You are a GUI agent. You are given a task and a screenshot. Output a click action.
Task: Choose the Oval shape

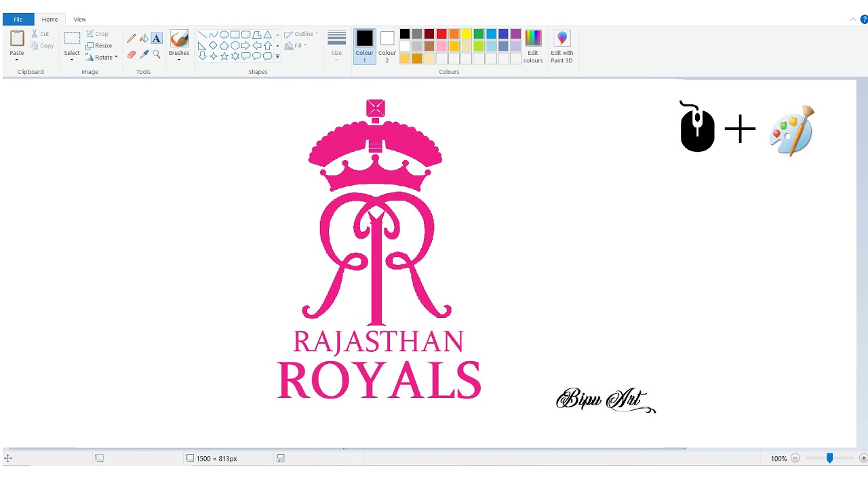pos(224,35)
